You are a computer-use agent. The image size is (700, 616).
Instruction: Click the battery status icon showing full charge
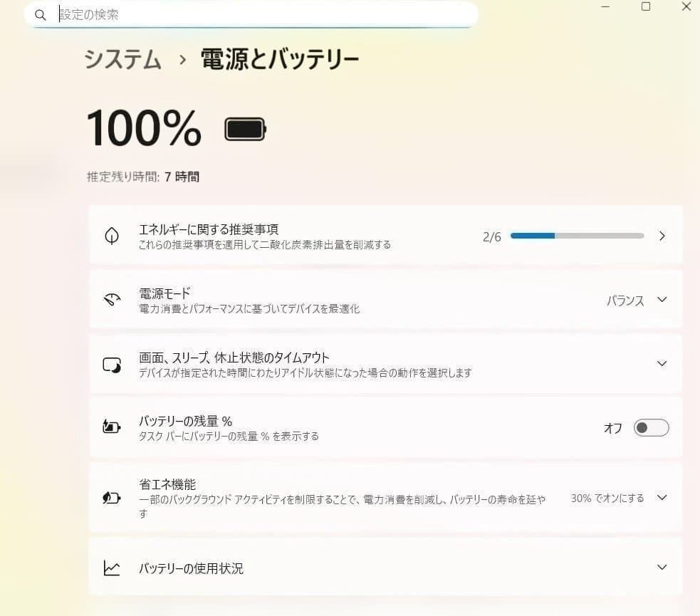pos(245,128)
